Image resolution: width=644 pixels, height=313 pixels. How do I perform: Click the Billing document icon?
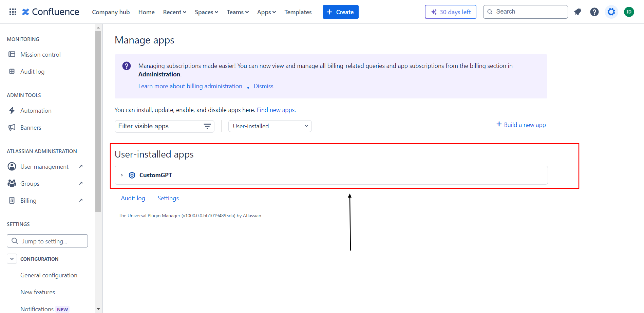pyautogui.click(x=12, y=200)
